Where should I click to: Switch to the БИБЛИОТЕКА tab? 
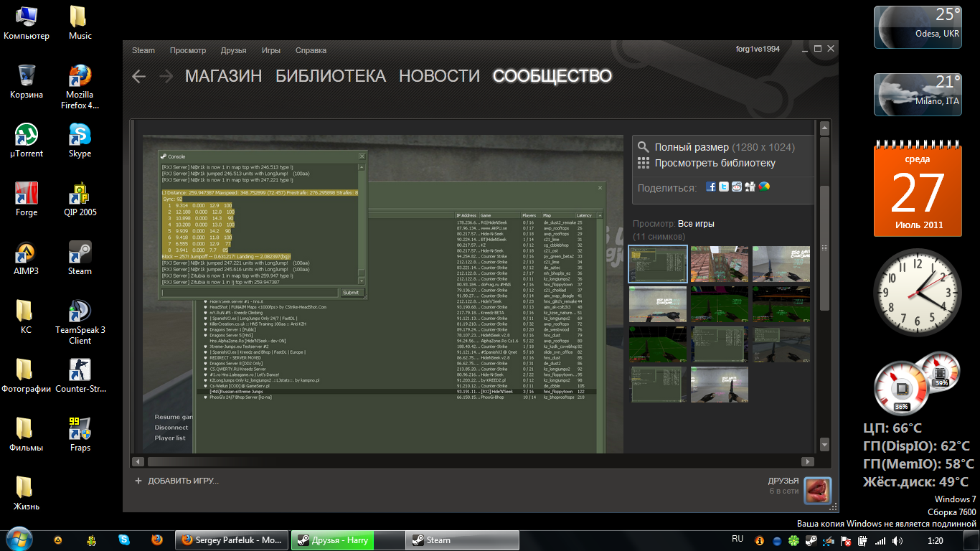point(331,76)
